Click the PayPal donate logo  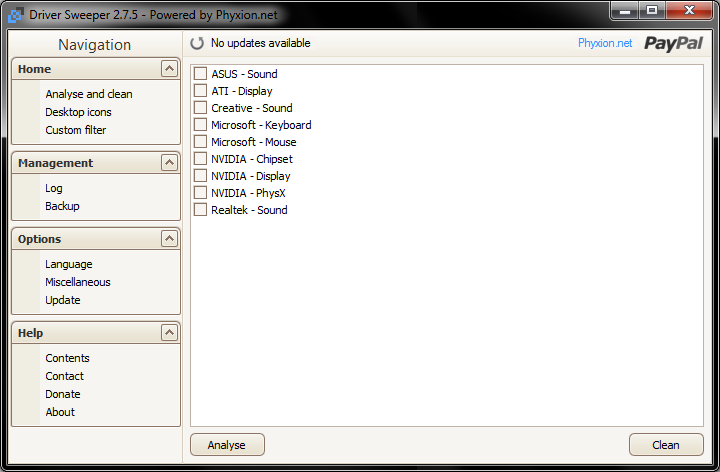(673, 43)
